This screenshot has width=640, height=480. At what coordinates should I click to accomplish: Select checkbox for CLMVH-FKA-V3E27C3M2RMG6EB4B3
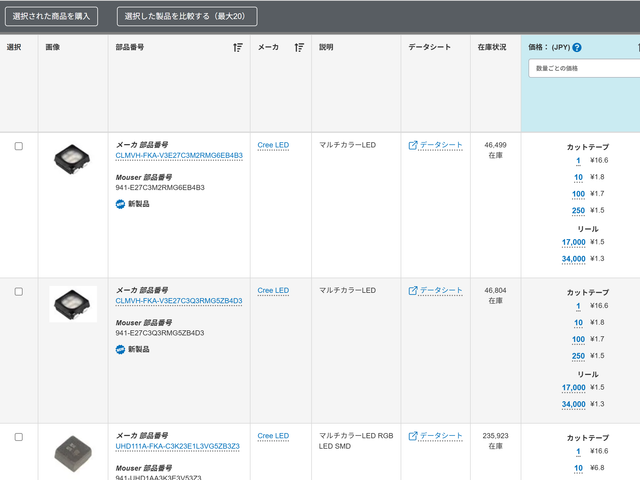19,146
